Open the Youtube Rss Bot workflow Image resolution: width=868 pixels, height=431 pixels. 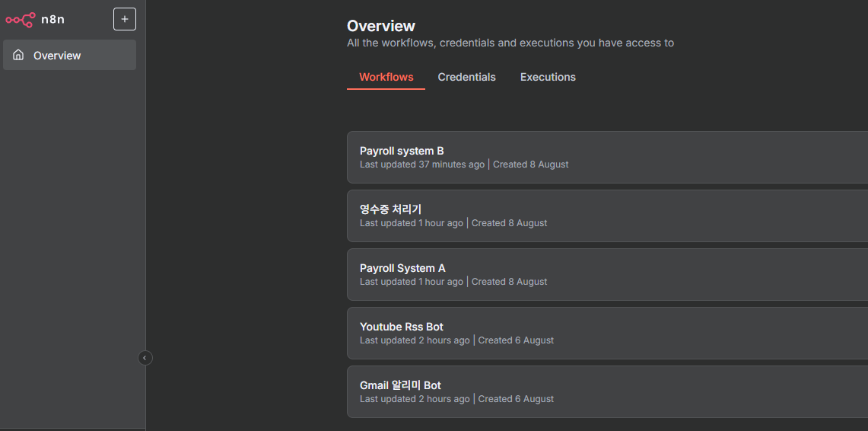401,327
